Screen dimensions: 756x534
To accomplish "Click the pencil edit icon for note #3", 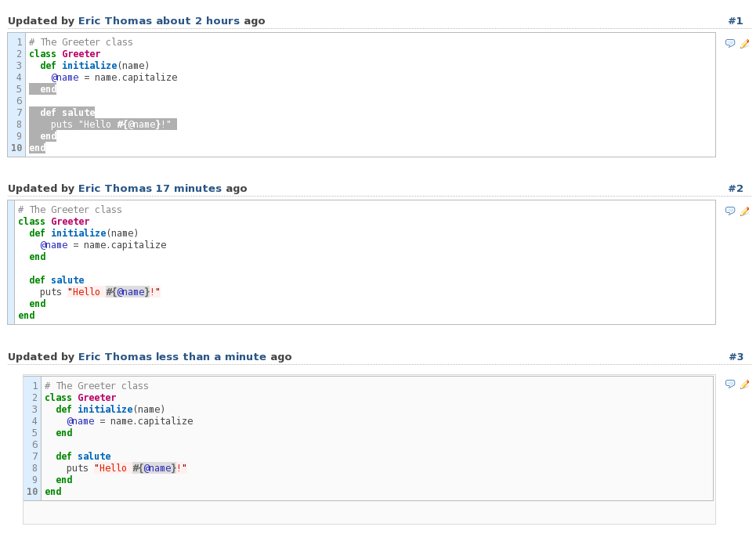I will [745, 384].
